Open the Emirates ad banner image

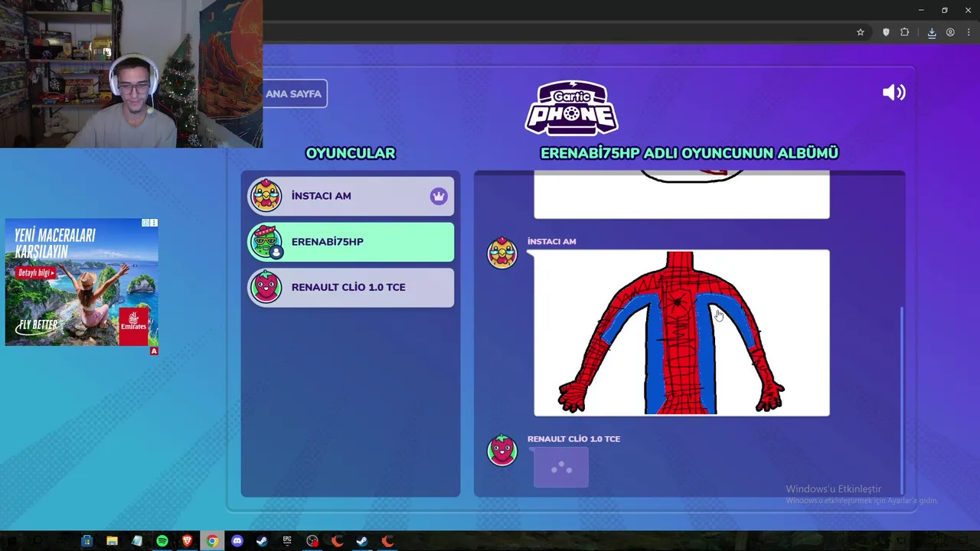tap(81, 282)
